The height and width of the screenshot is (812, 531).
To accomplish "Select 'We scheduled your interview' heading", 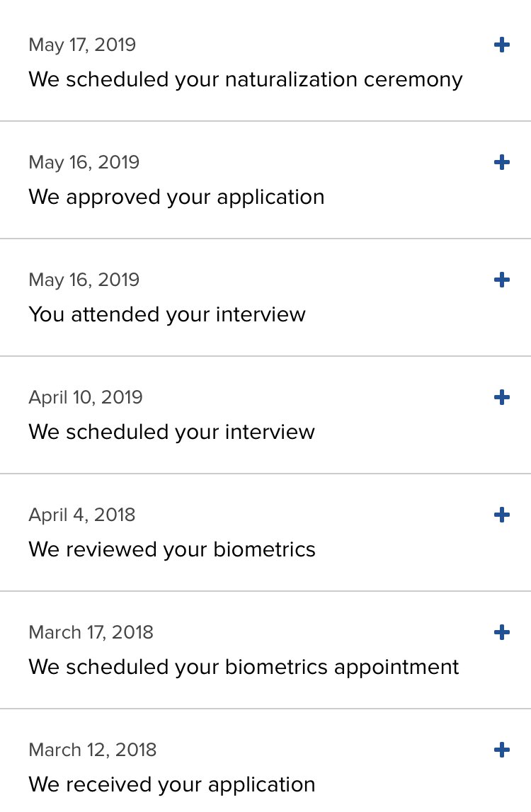I will pyautogui.click(x=171, y=433).
